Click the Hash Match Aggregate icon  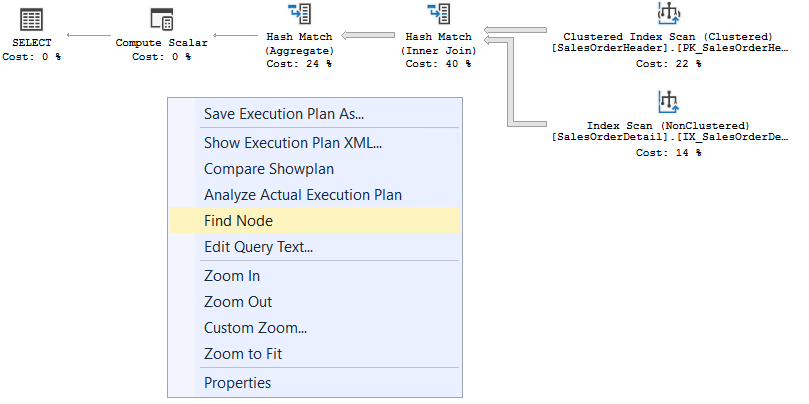299,14
